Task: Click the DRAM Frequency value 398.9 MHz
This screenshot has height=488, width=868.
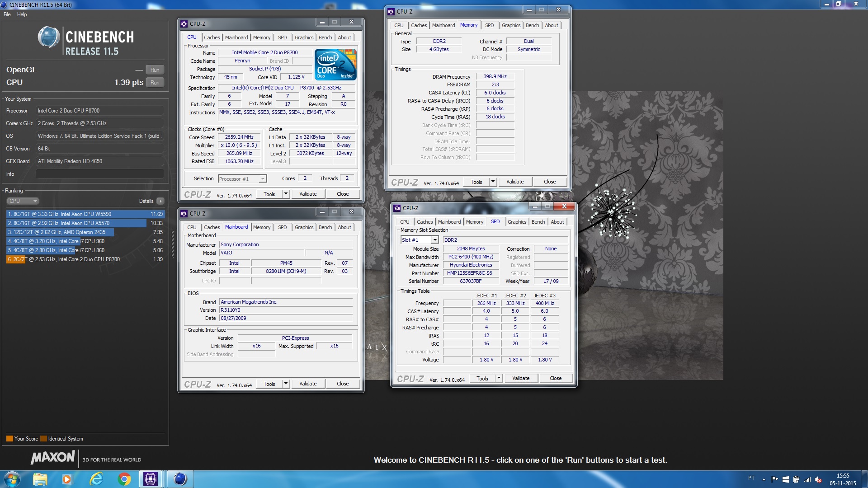Action: pyautogui.click(x=495, y=77)
